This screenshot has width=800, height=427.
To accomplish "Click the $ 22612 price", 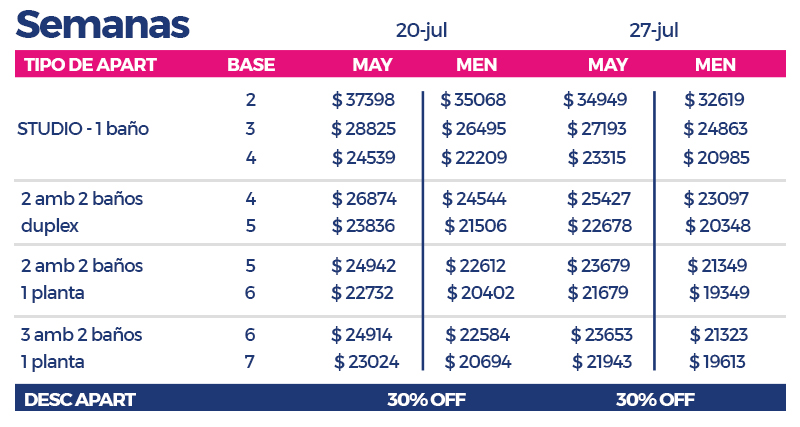I will (x=476, y=266).
